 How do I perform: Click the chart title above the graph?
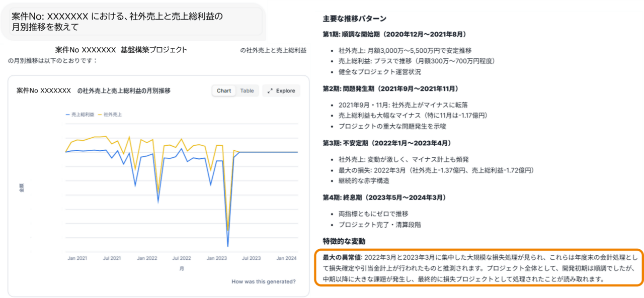coord(94,91)
